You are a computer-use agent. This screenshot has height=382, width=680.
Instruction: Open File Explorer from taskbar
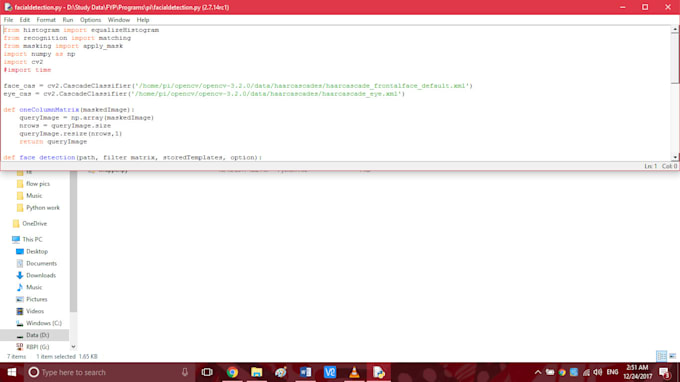(x=257, y=372)
